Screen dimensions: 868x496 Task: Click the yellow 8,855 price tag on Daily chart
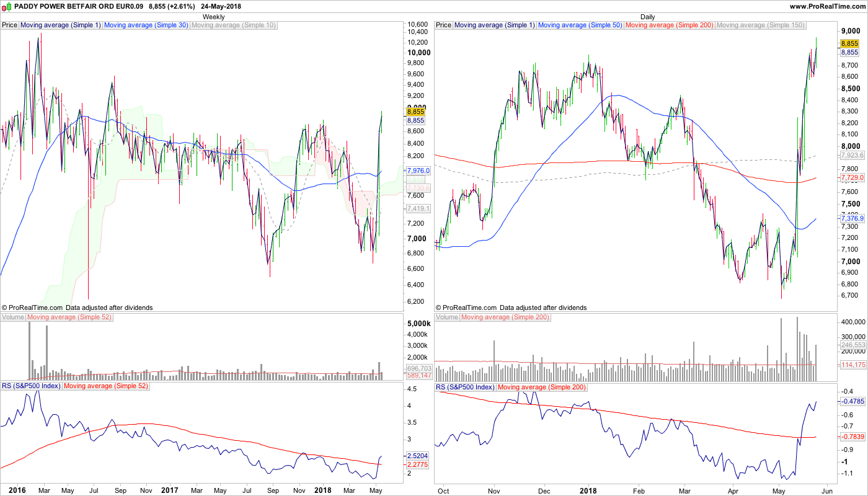(x=849, y=43)
